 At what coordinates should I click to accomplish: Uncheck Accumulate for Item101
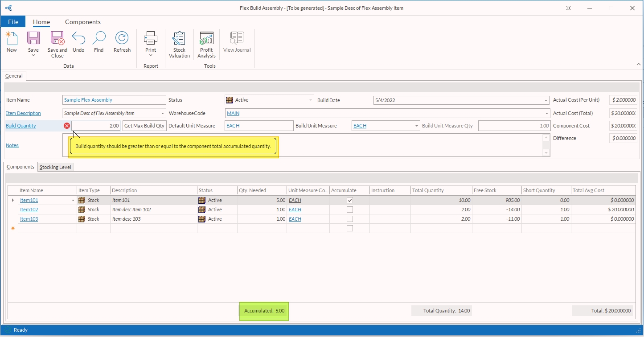(350, 200)
